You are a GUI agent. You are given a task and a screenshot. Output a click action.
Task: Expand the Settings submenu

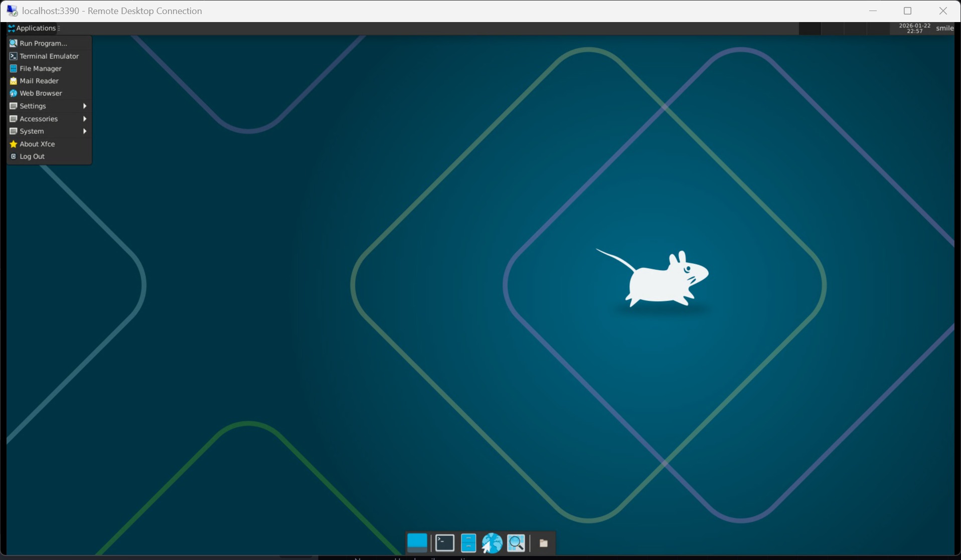click(33, 106)
